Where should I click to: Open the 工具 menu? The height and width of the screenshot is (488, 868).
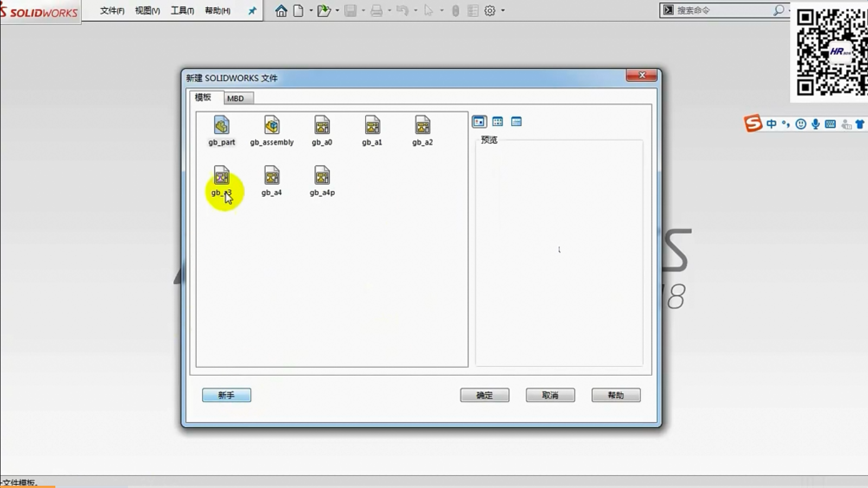coord(182,11)
